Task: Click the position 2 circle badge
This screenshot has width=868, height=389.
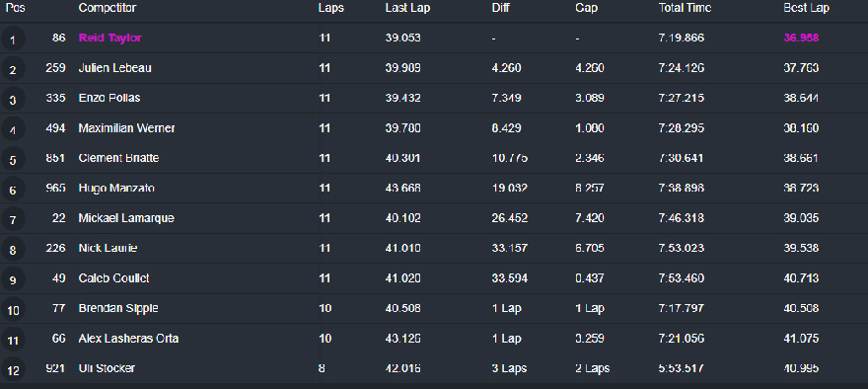Action: click(x=13, y=69)
